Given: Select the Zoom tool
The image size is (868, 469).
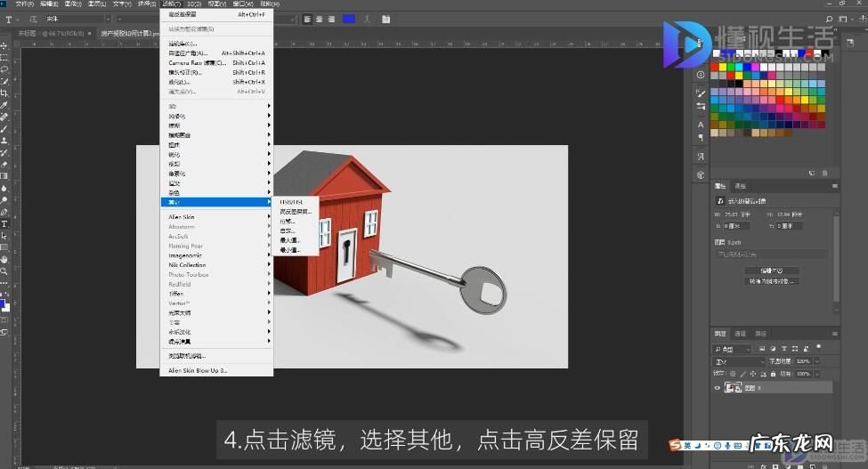Looking at the screenshot, I should (4, 271).
